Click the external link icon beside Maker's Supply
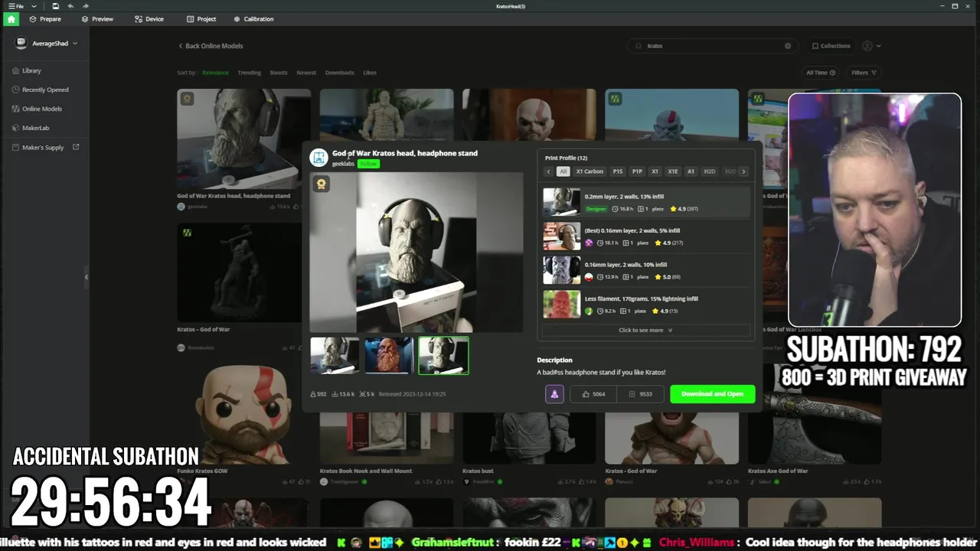Image resolution: width=980 pixels, height=551 pixels. tap(76, 147)
